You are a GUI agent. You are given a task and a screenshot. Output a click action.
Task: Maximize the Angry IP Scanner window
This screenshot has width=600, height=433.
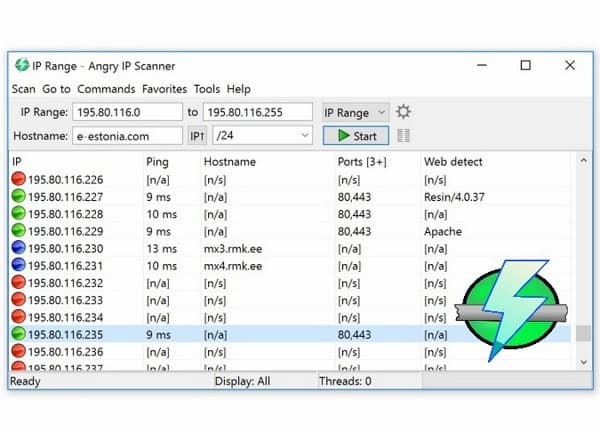(525, 65)
